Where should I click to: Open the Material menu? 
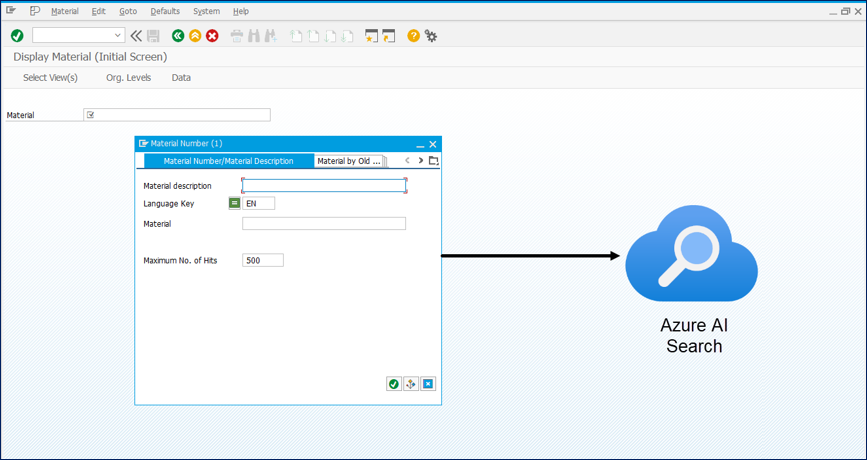[65, 11]
